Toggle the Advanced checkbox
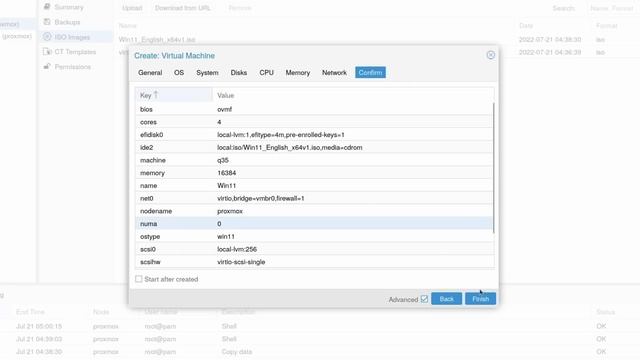640x360 pixels. (x=424, y=299)
